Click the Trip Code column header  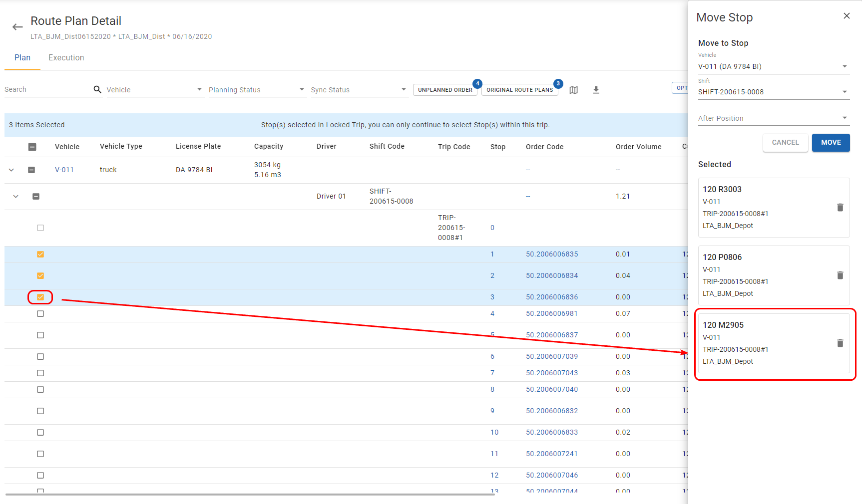[454, 147]
